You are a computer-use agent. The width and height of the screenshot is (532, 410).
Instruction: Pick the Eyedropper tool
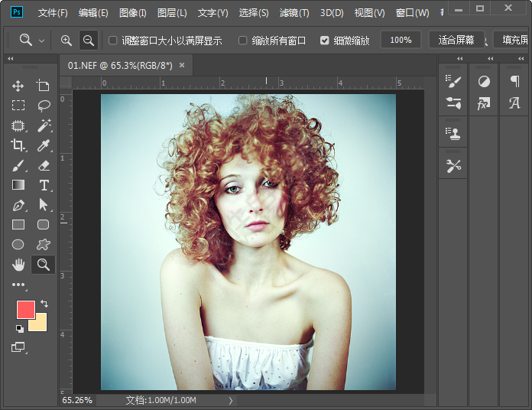coord(44,145)
